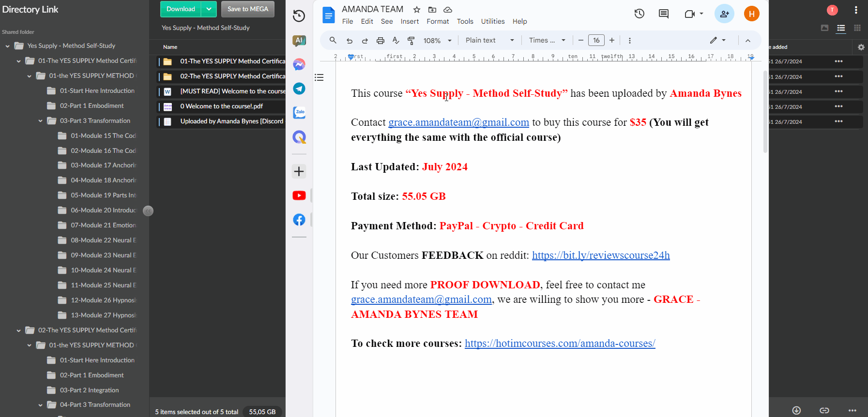Click the redo arrow icon
Image resolution: width=868 pixels, height=417 pixels.
(365, 41)
